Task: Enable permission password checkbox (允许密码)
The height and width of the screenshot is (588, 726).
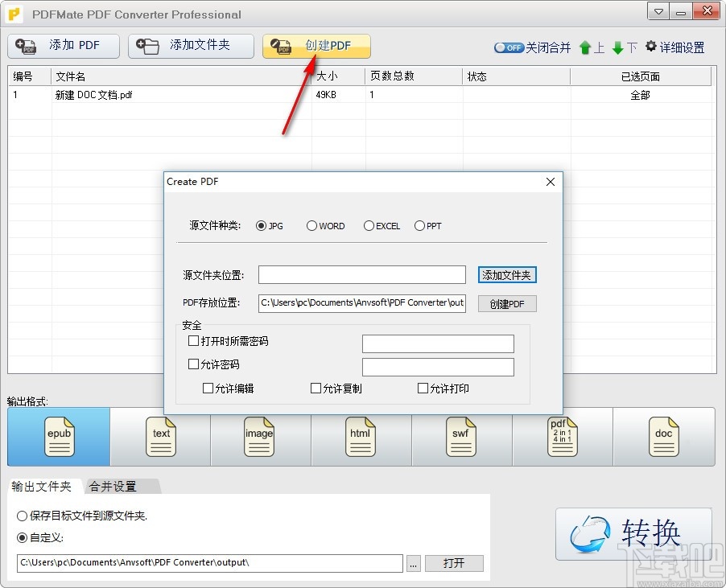Action: [193, 364]
